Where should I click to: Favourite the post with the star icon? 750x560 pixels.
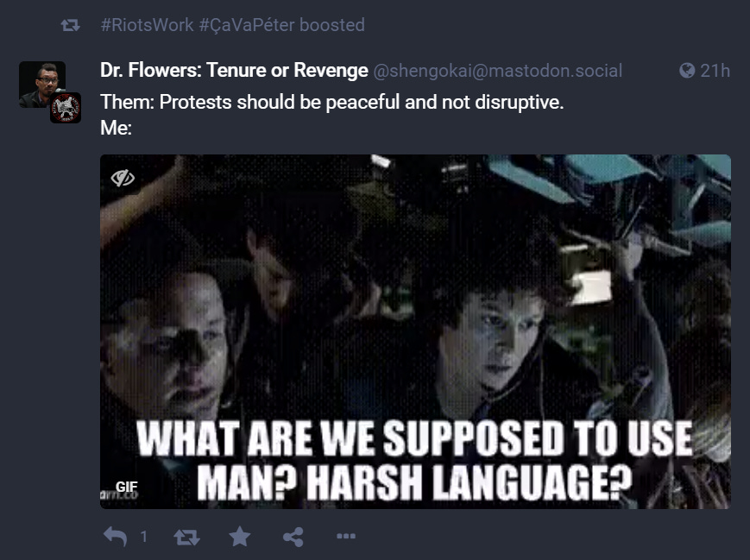tap(239, 537)
